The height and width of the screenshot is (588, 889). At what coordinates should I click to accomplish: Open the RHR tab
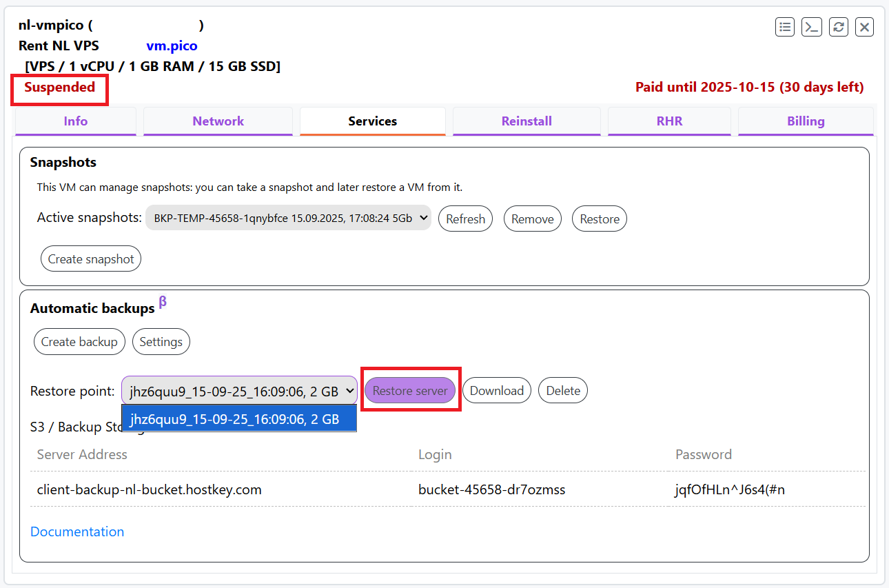pyautogui.click(x=669, y=121)
